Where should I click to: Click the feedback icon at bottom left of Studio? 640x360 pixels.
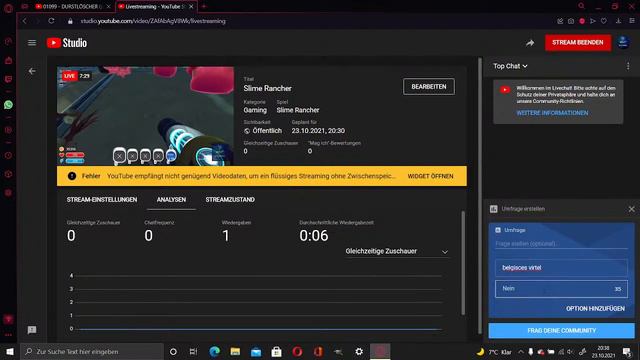pyautogui.click(x=32, y=330)
